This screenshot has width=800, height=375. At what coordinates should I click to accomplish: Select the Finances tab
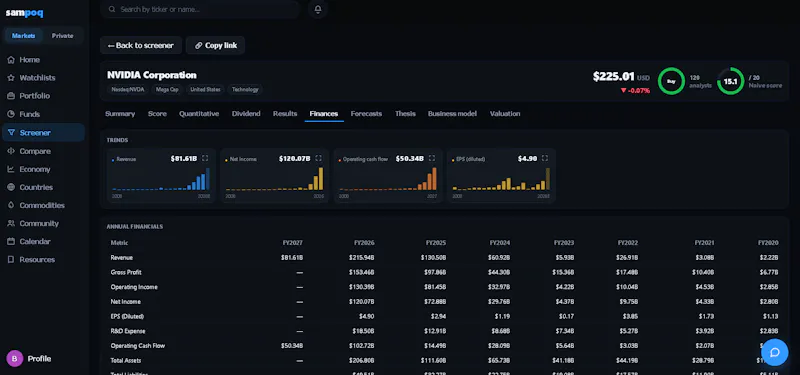tap(324, 114)
